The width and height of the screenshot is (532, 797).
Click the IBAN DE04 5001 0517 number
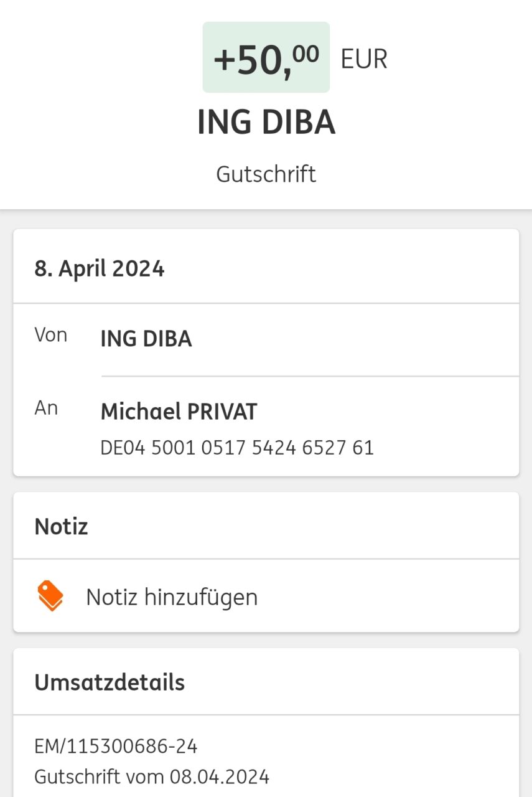click(x=237, y=448)
